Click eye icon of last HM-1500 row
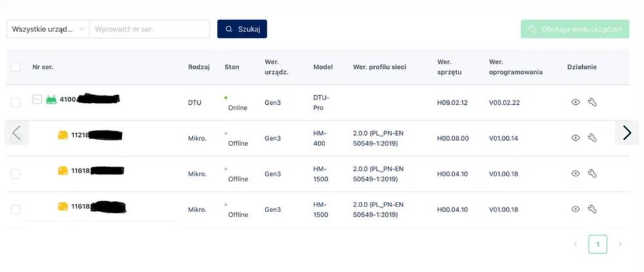 point(575,209)
